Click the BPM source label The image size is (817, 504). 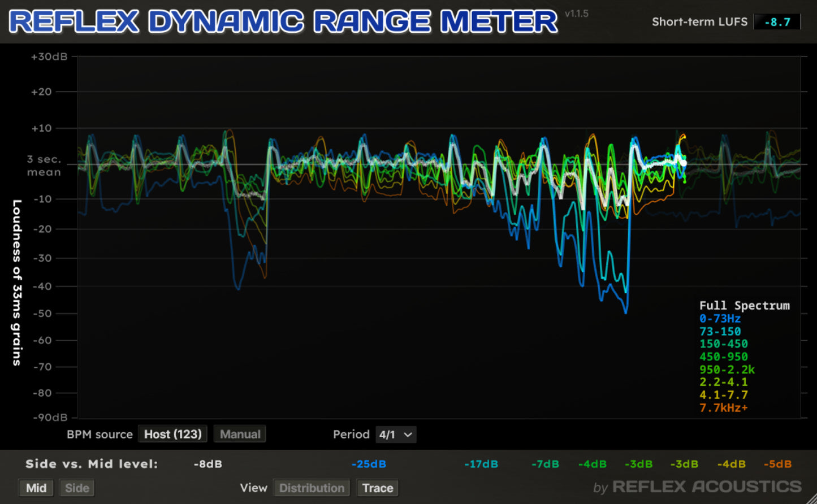click(100, 435)
